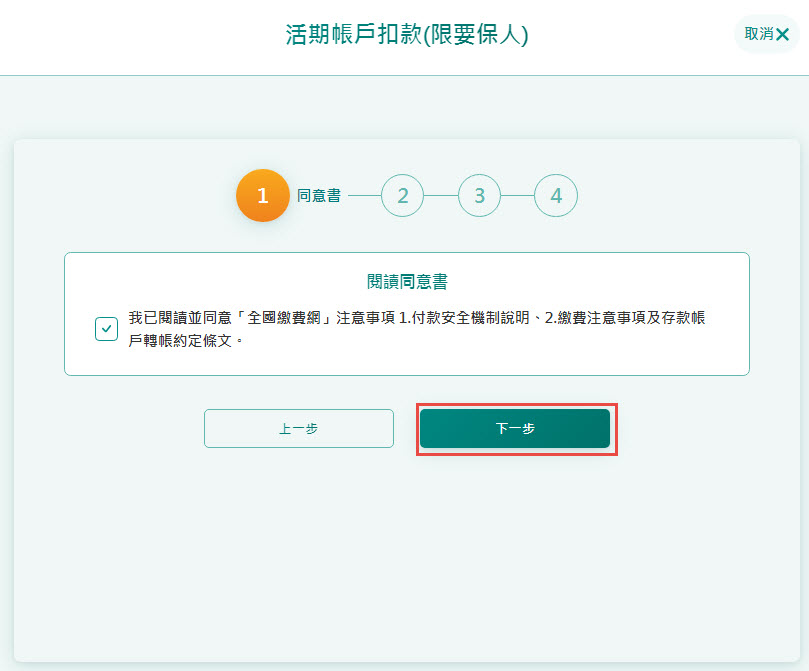Screen dimensions: 809x671
Task: Click connector line between steps 2 and 3
Action: point(441,195)
